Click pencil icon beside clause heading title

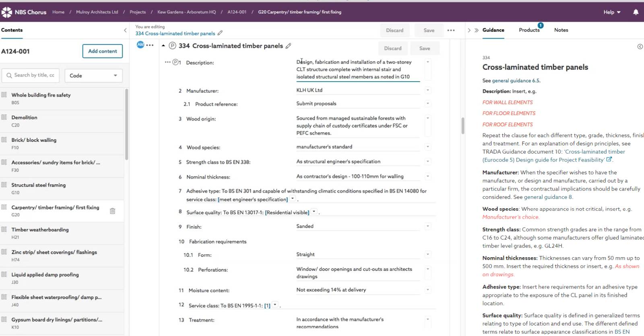(288, 46)
